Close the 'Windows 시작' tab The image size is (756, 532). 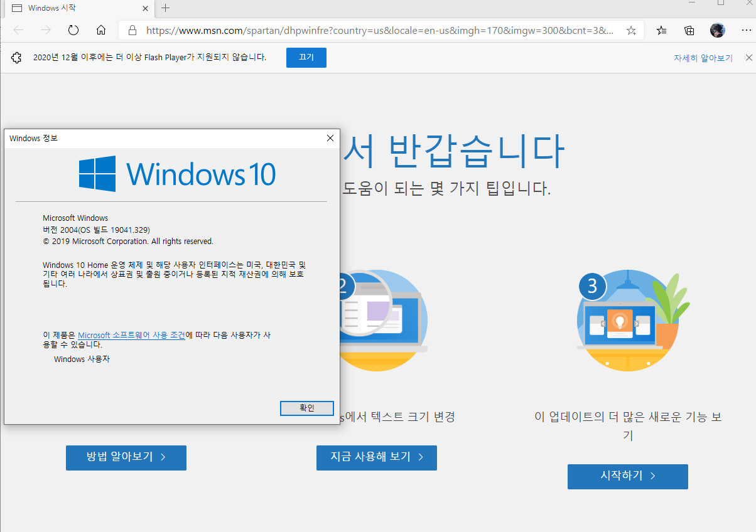tap(146, 8)
